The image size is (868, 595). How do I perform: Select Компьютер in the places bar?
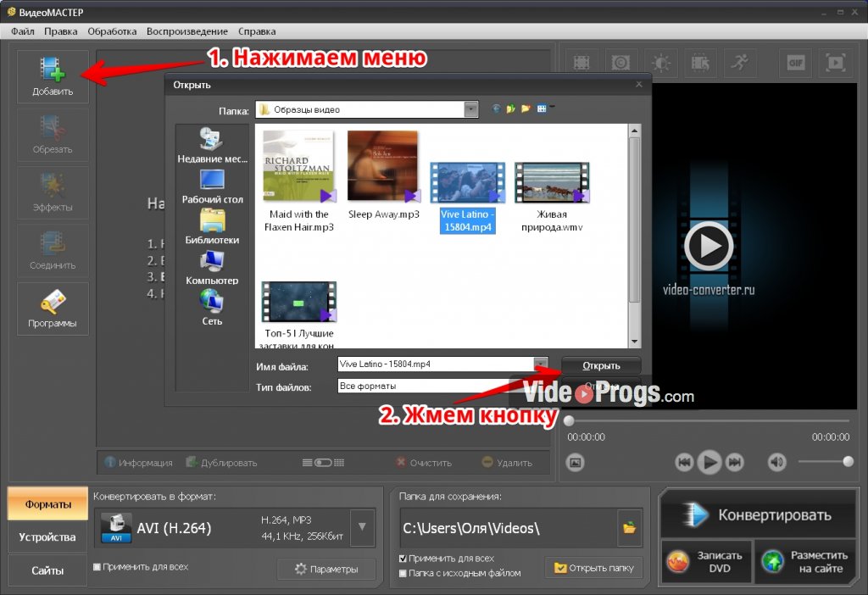(x=212, y=268)
